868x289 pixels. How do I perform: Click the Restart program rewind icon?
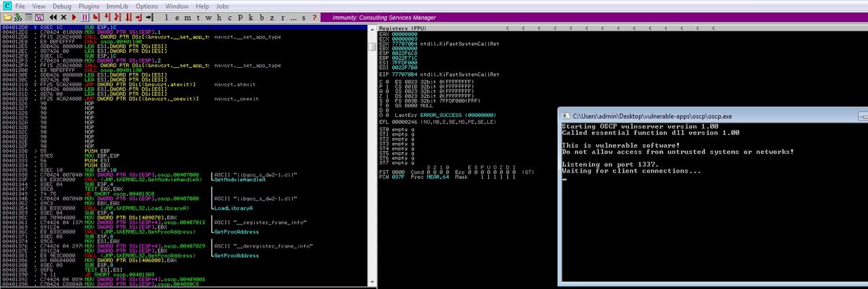tap(53, 17)
